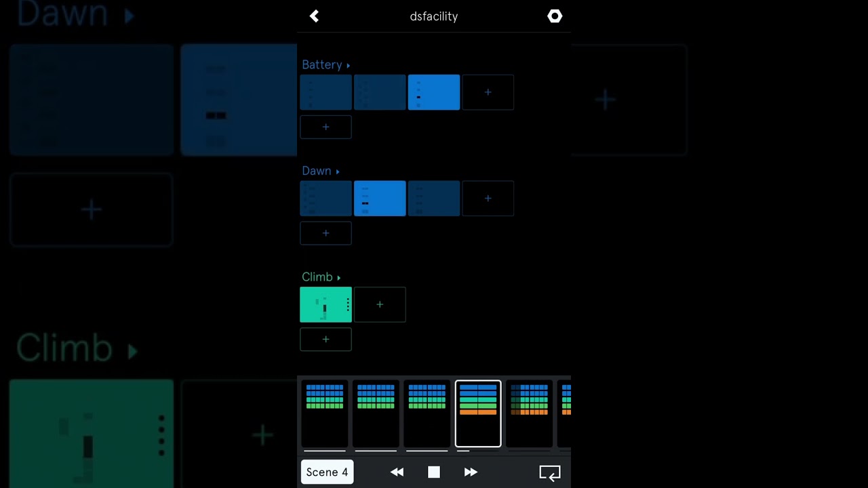Select the first Dawn clip
Viewport: 868px width, 488px height.
click(326, 199)
